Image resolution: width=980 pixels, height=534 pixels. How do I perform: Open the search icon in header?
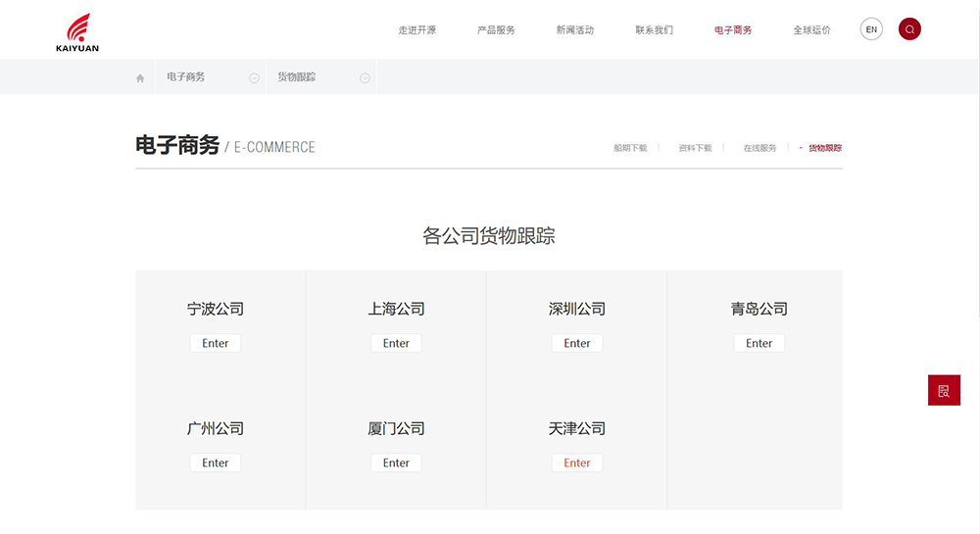[909, 29]
